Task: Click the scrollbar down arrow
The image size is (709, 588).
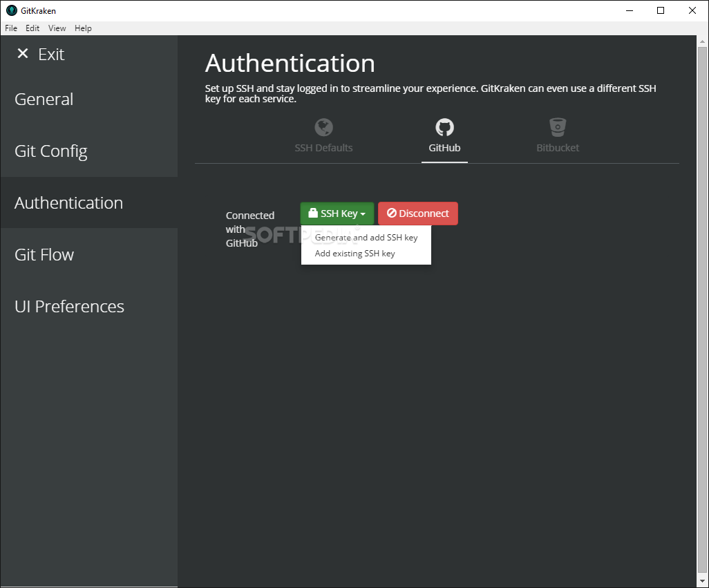Action: point(702,581)
